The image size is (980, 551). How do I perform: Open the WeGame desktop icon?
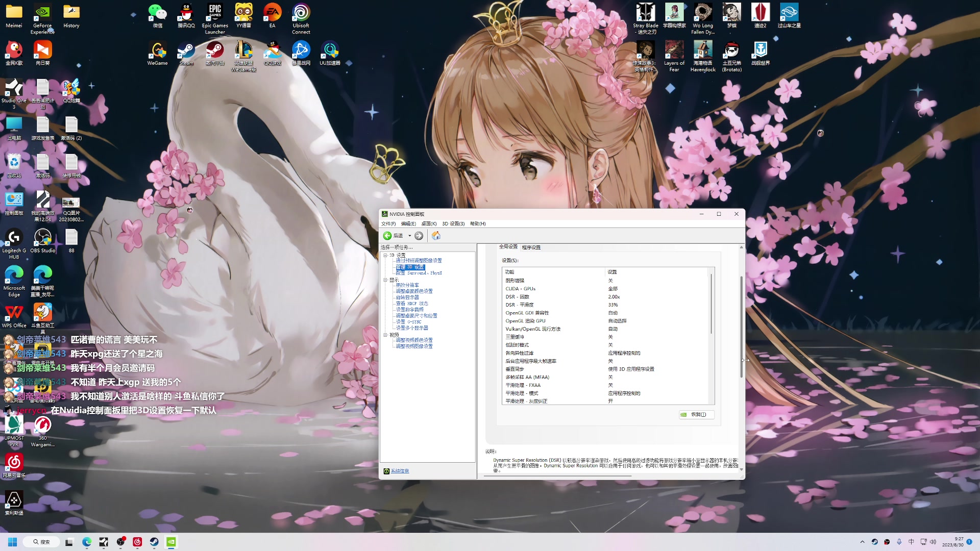[x=157, y=54]
